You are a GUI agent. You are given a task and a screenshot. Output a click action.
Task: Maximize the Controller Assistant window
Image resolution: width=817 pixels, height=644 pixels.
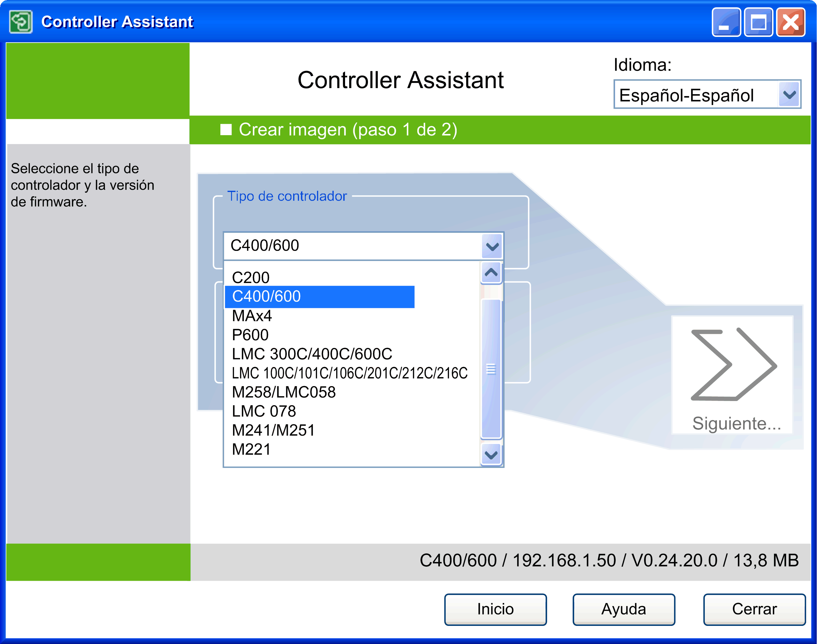[x=758, y=22]
